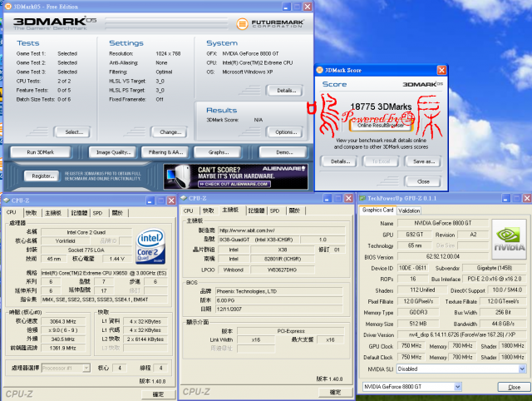This screenshot has width=532, height=401.
Task: Click the Run 3DMark button
Action: 41,152
